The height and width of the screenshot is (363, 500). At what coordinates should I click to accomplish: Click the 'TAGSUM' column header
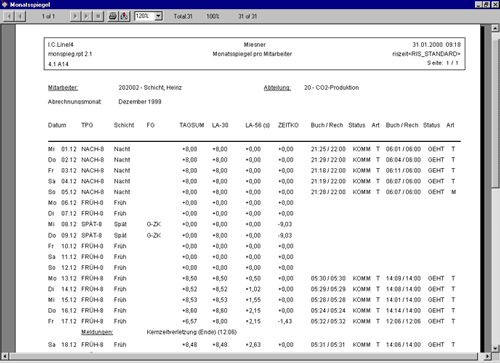(x=192, y=125)
